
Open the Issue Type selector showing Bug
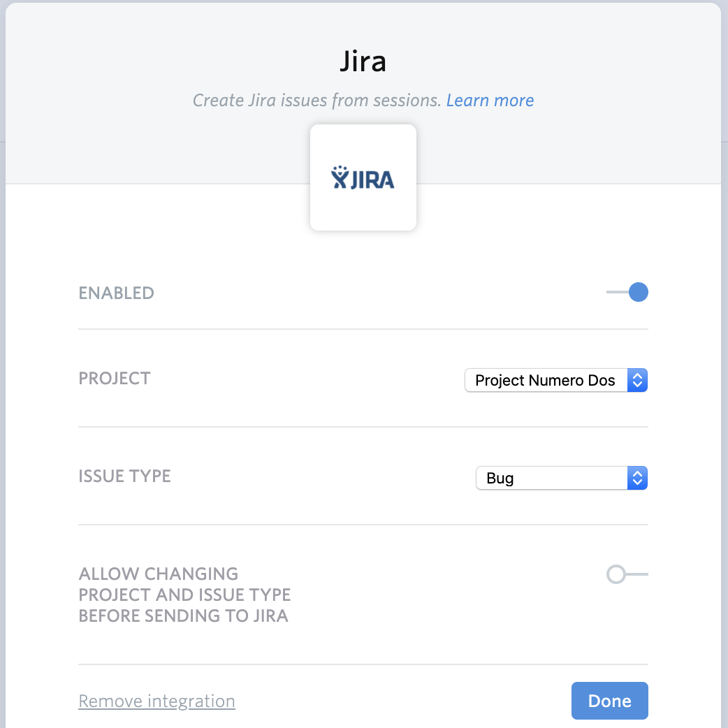coord(561,478)
